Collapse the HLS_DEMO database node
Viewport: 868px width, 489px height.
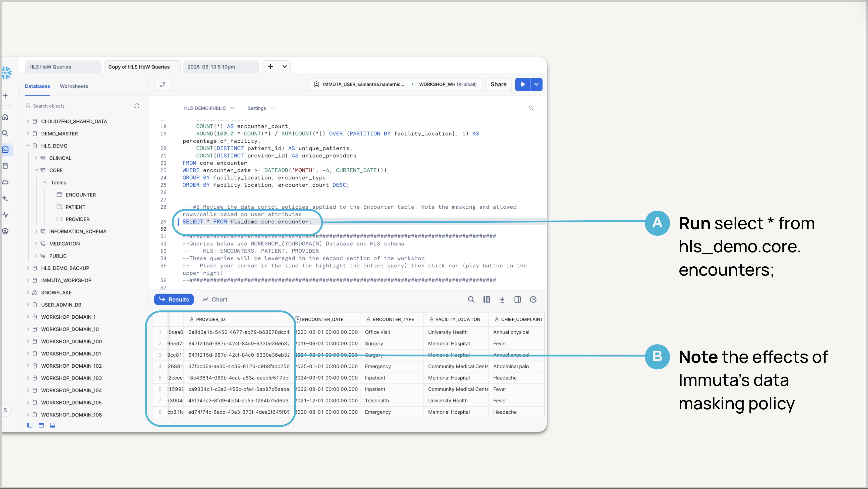click(28, 146)
